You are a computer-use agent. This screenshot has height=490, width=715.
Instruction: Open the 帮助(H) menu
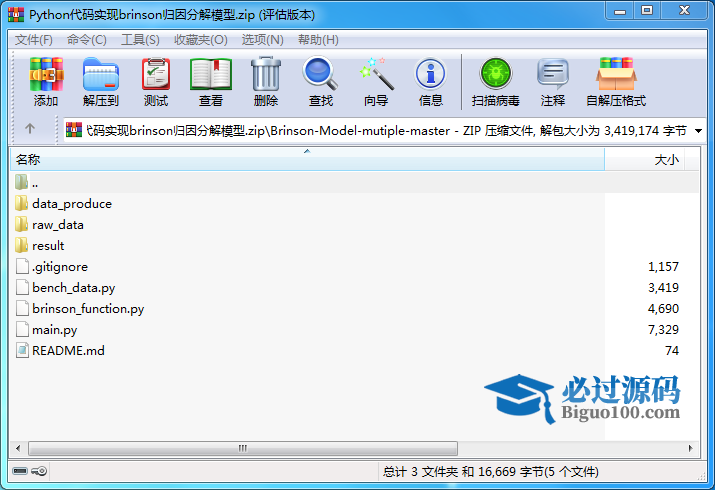click(x=318, y=40)
